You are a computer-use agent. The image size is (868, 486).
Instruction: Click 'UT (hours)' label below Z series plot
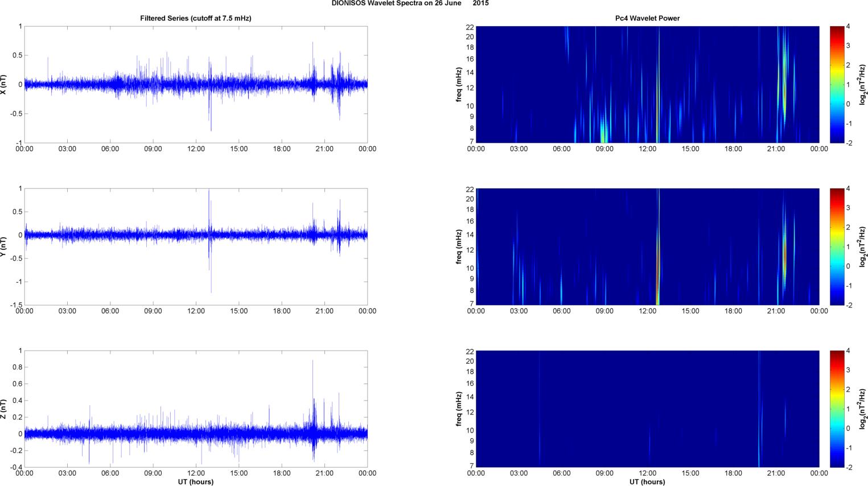pos(196,482)
